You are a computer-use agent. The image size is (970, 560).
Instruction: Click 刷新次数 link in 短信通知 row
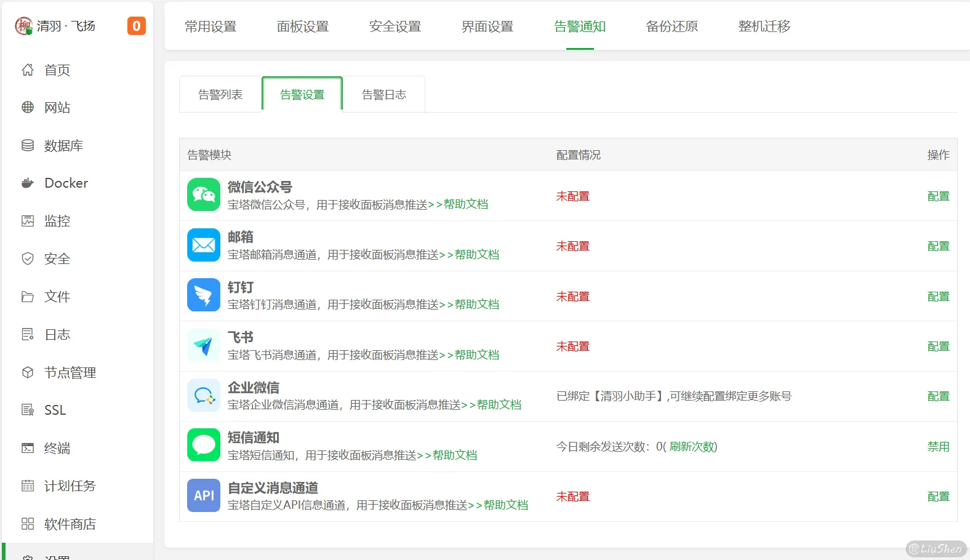692,447
